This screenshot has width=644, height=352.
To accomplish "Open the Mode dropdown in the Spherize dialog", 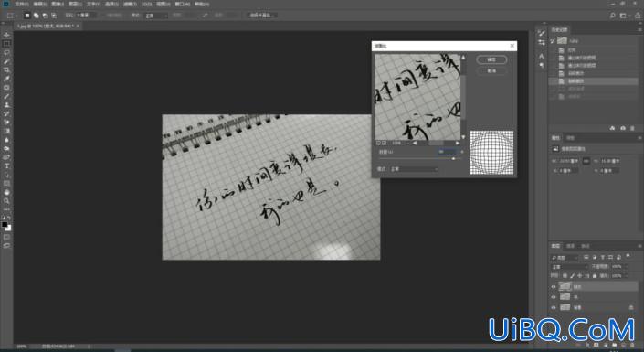I will point(414,169).
